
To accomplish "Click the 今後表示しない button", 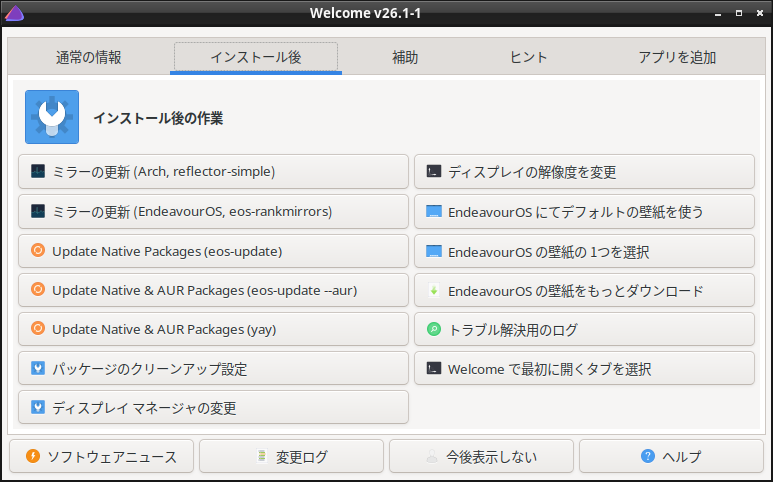I will 481,457.
